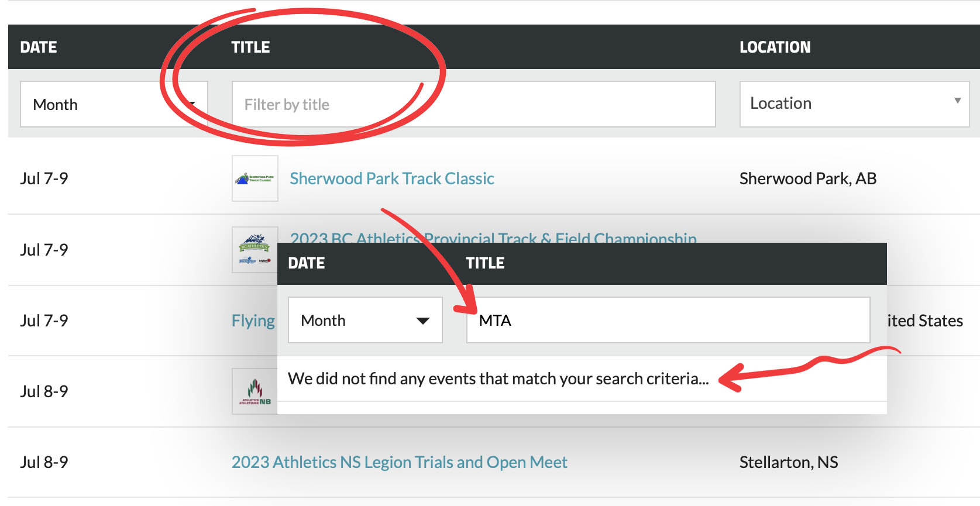Open the Month dropdown next to MTA field
Image resolution: width=980 pixels, height=506 pixels.
(365, 320)
